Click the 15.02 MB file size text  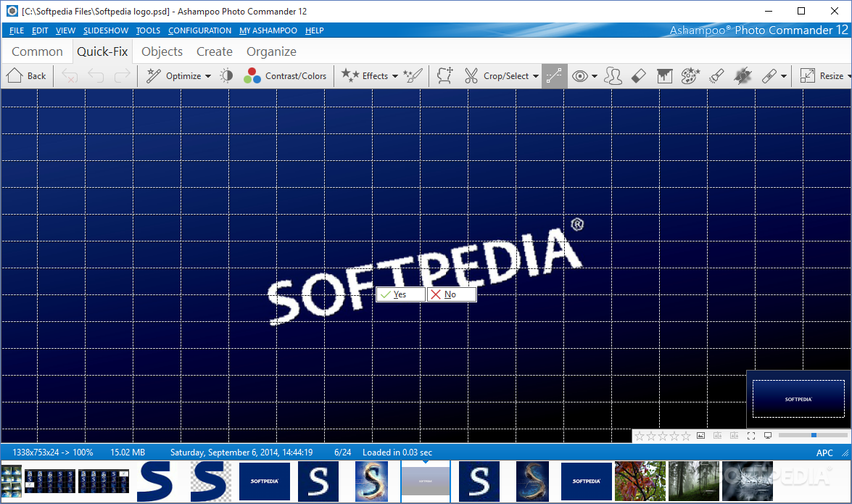click(x=128, y=453)
